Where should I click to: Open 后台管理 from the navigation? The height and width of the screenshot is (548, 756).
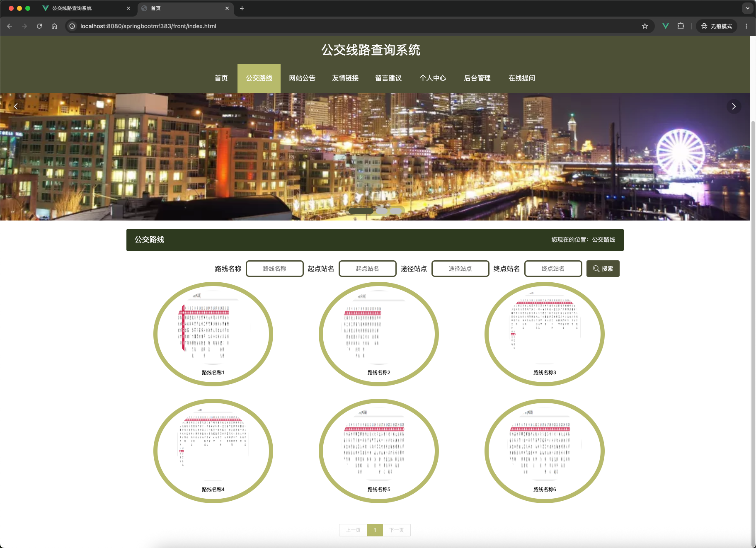coord(477,78)
